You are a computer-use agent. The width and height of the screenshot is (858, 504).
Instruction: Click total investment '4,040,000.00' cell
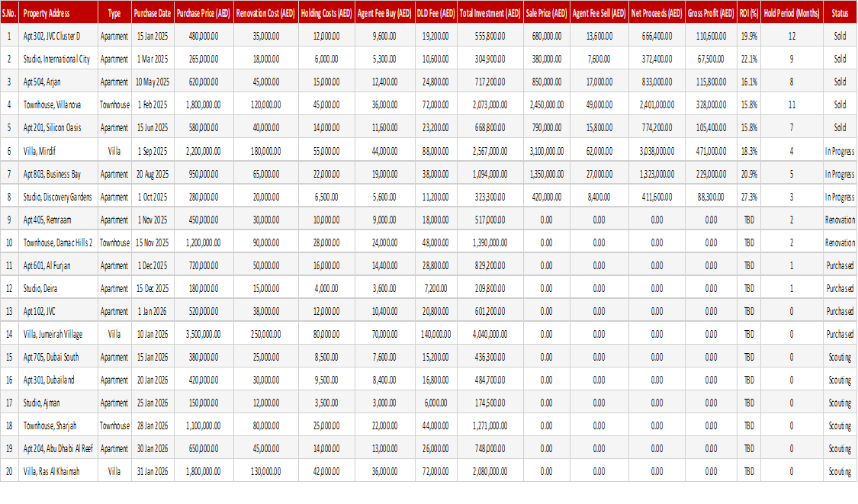pos(490,335)
